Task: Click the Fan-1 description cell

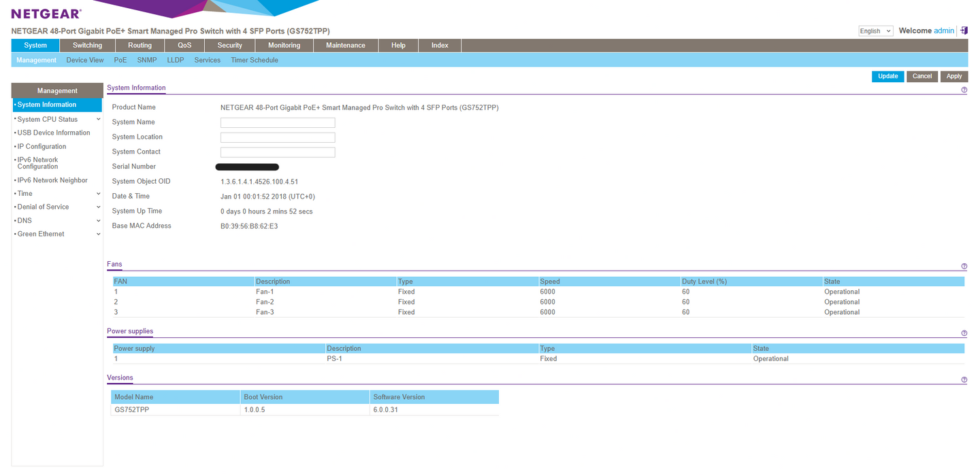Action: pyautogui.click(x=265, y=292)
